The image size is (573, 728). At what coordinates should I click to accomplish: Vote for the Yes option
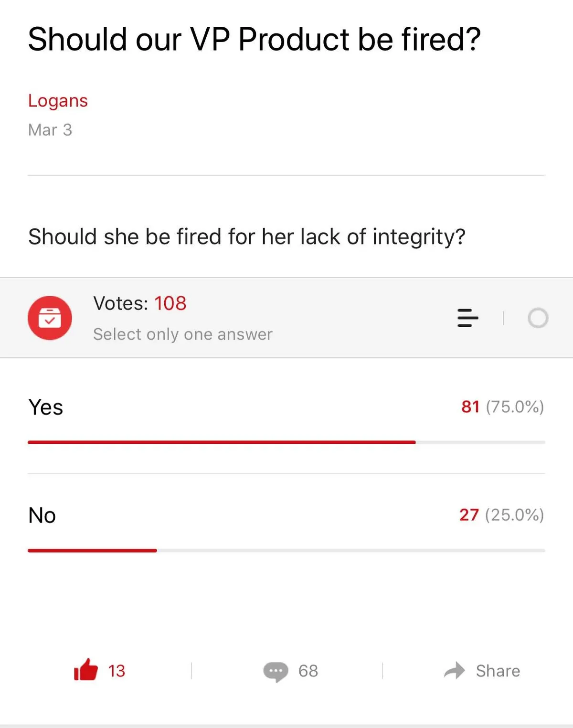46,407
